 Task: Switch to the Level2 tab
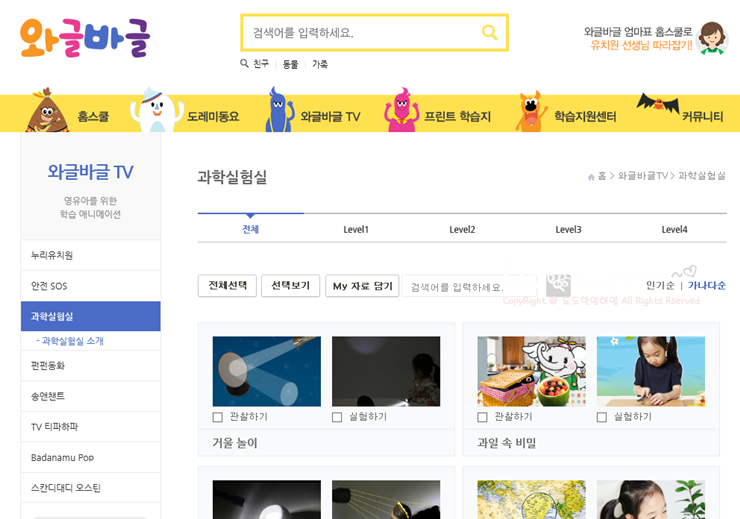pos(462,229)
